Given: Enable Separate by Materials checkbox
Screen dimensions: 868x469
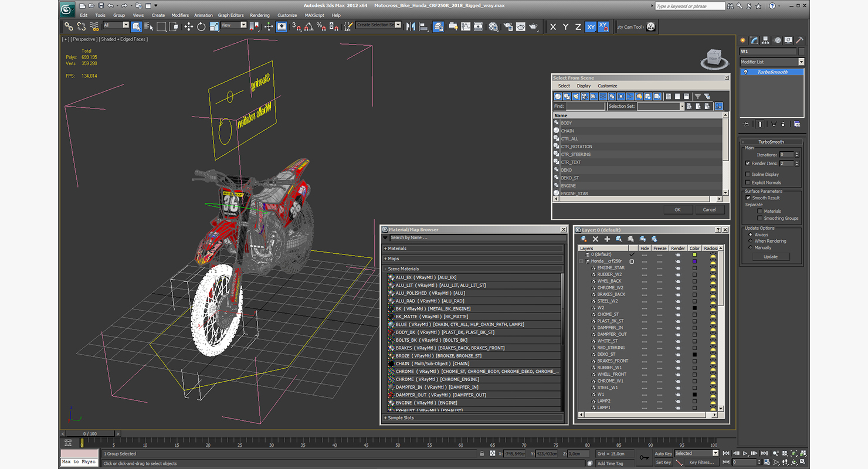Looking at the screenshot, I should click(760, 211).
